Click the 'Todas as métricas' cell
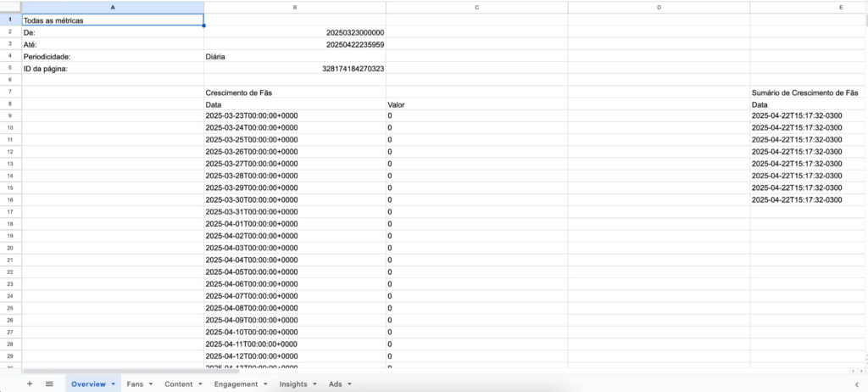Viewport: 868px width, 392px height. [x=112, y=20]
